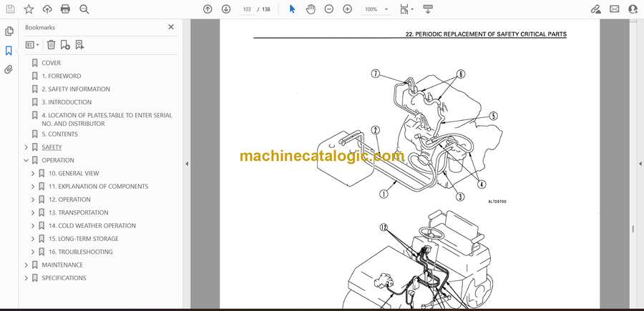
Task: Go to next page arrow
Action: pyautogui.click(x=226, y=9)
